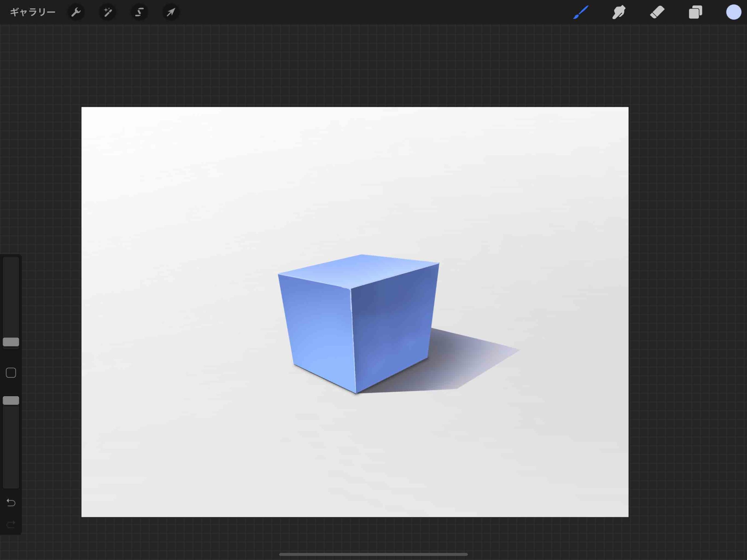The height and width of the screenshot is (560, 747).
Task: Tap the Undo arrow
Action: pos(11,503)
